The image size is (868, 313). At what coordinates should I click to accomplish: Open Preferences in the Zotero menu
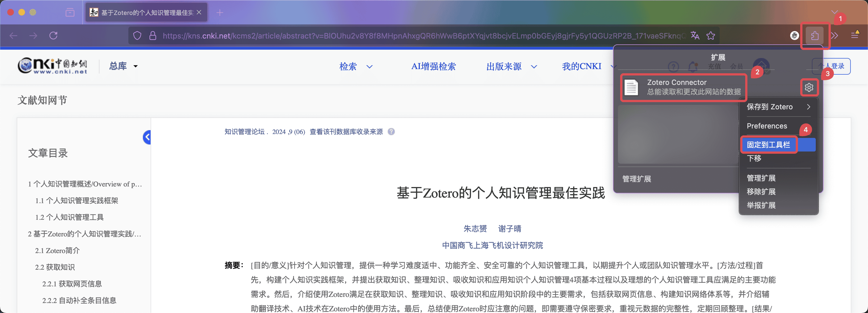767,126
